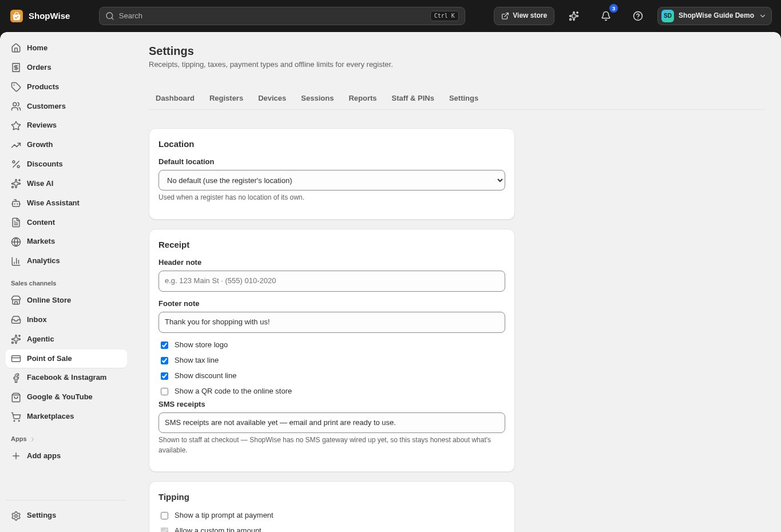
Task: Click into the Header note field
Action: point(332,281)
